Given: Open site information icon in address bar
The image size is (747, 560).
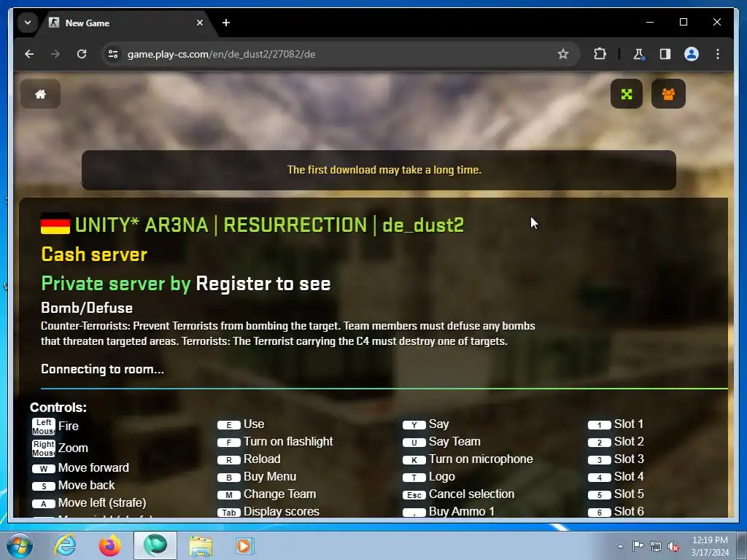Looking at the screenshot, I should 113,54.
